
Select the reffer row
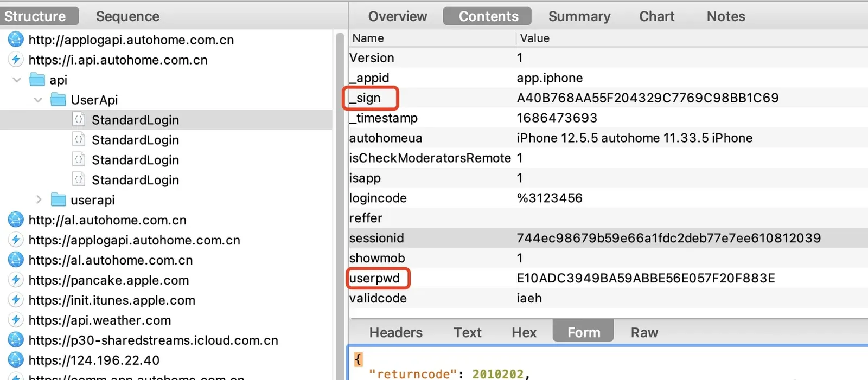(x=608, y=218)
